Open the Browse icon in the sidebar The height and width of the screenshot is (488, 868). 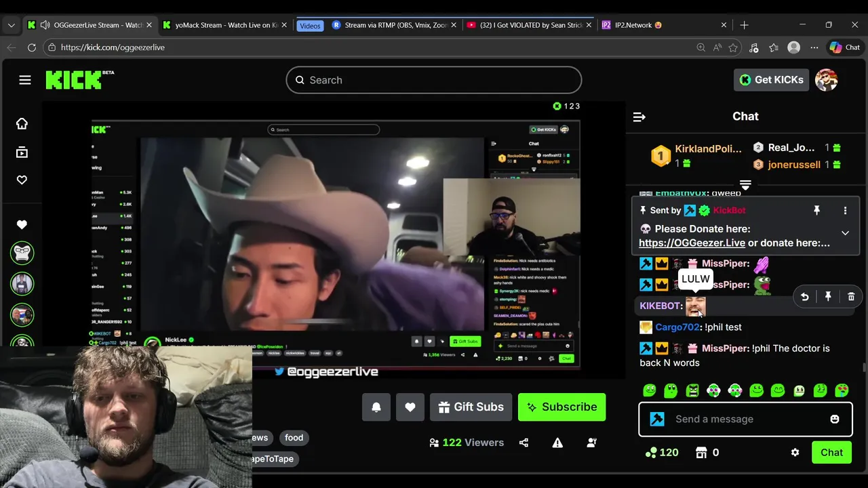tap(22, 152)
